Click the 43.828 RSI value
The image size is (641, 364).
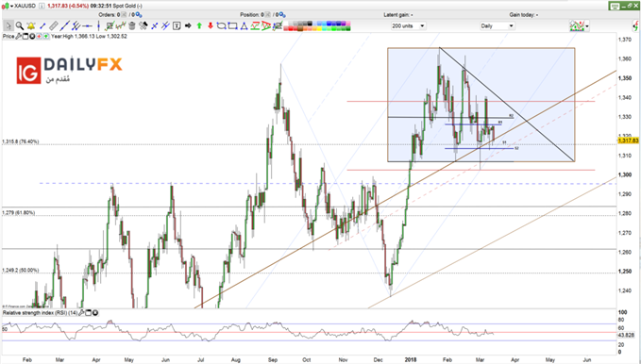[x=626, y=335]
